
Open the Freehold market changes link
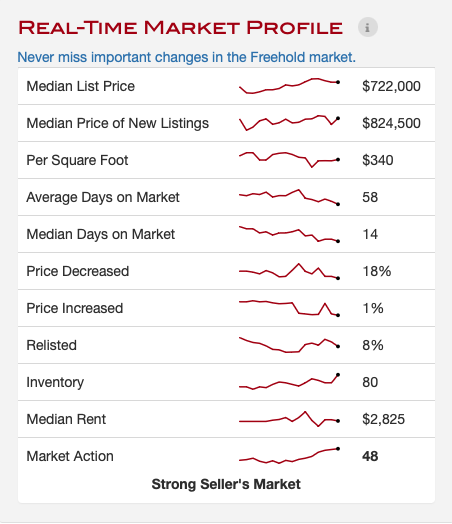186,57
